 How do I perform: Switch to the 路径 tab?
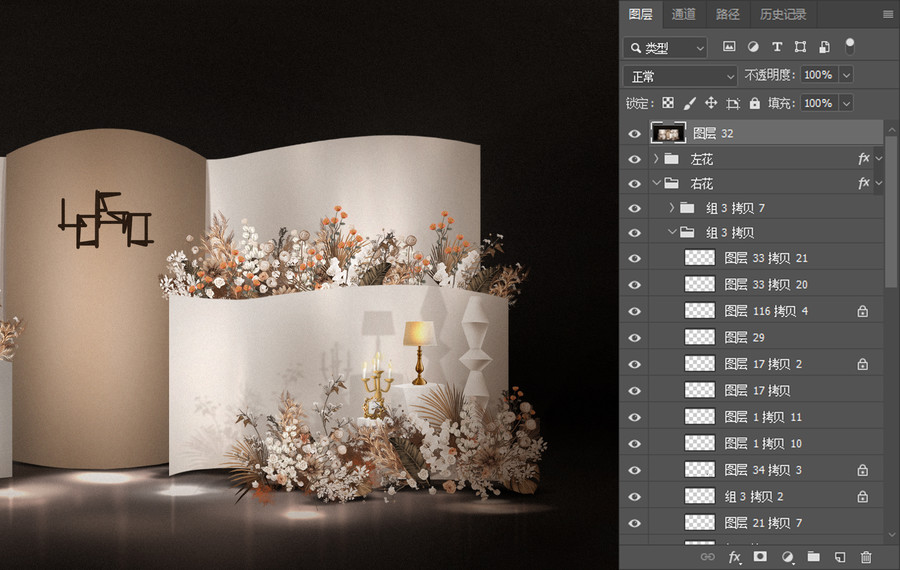pos(727,14)
